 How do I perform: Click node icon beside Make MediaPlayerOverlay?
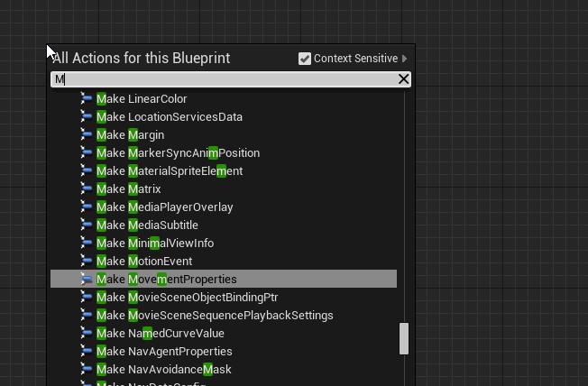pyautogui.click(x=87, y=207)
